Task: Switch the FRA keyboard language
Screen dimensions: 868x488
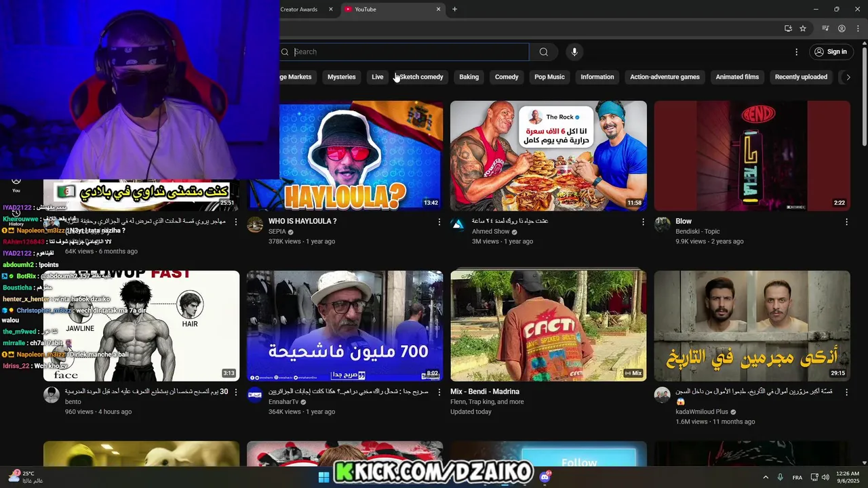Action: [x=797, y=477]
